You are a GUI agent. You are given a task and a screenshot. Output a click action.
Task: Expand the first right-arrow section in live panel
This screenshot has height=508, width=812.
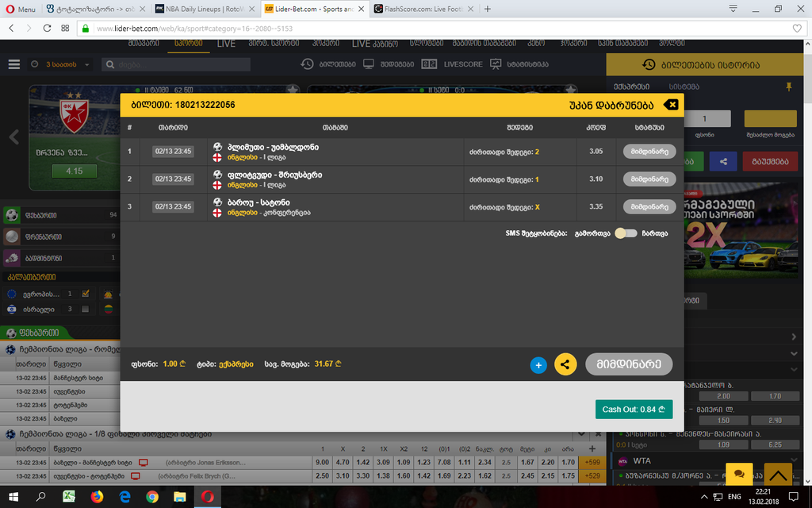[794, 337]
